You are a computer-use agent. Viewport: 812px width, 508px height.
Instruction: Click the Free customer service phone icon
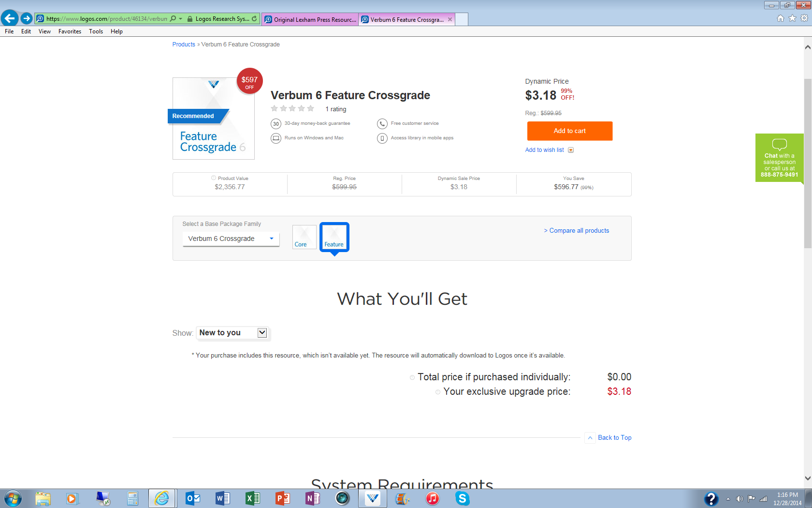(382, 124)
